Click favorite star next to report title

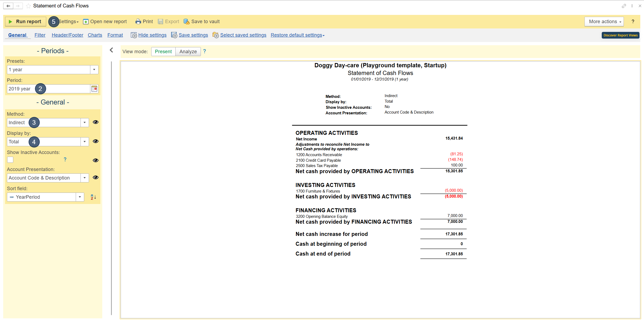point(28,6)
